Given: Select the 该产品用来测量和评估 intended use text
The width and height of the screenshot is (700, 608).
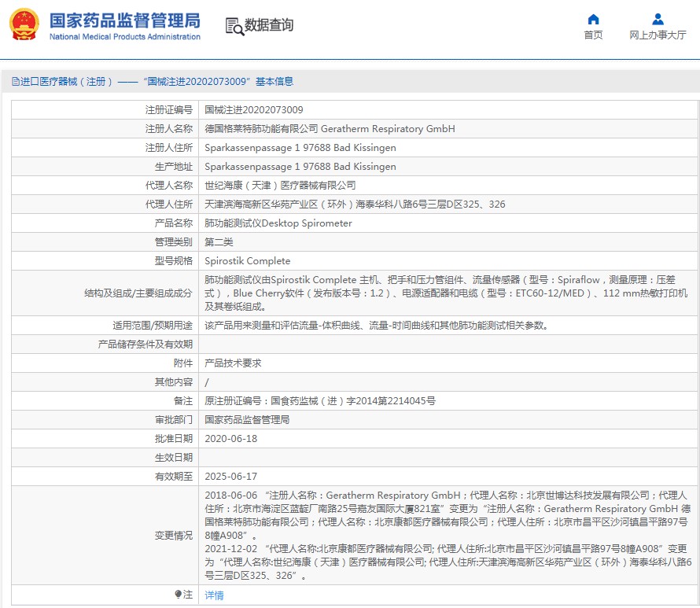Looking at the screenshot, I should (x=376, y=326).
